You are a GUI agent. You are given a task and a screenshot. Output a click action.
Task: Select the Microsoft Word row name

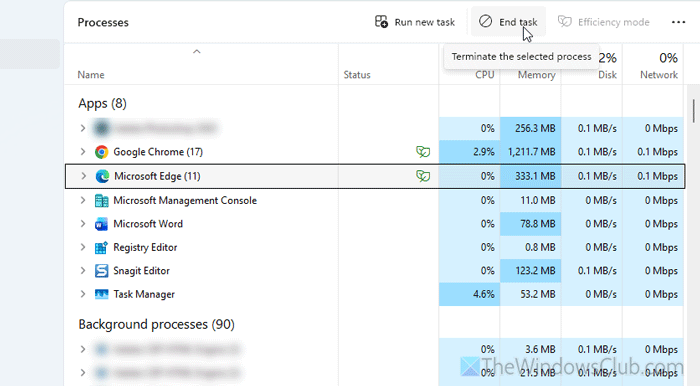pos(148,224)
